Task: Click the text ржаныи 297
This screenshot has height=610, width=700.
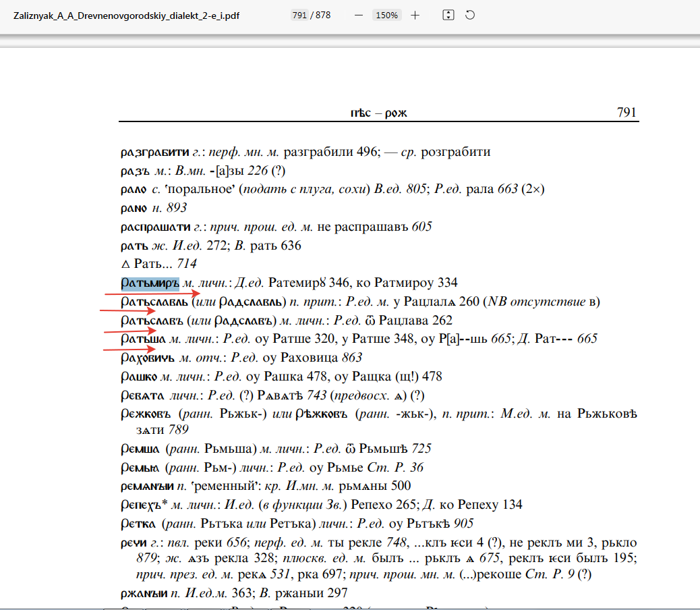Action: [x=311, y=594]
